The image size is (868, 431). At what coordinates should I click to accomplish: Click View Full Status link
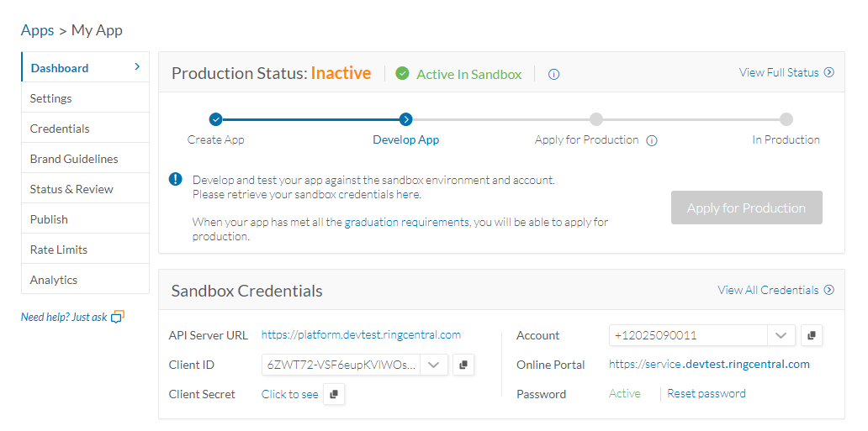click(x=786, y=72)
